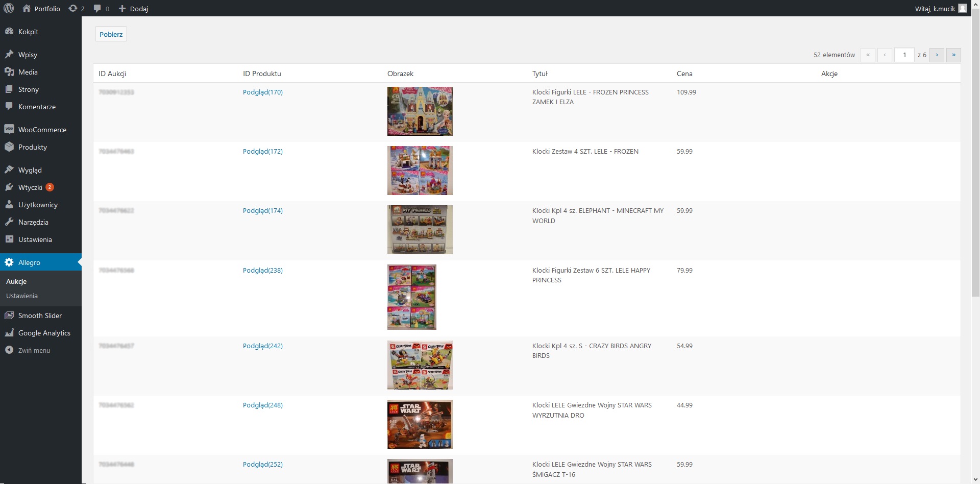Click the 54.99 price cell
This screenshot has height=484, width=980.
(684, 346)
